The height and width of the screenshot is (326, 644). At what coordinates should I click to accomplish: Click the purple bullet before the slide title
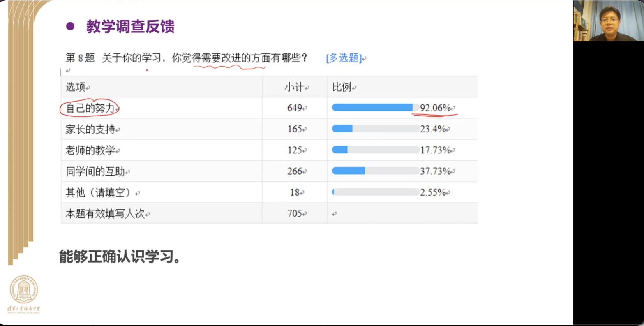70,27
